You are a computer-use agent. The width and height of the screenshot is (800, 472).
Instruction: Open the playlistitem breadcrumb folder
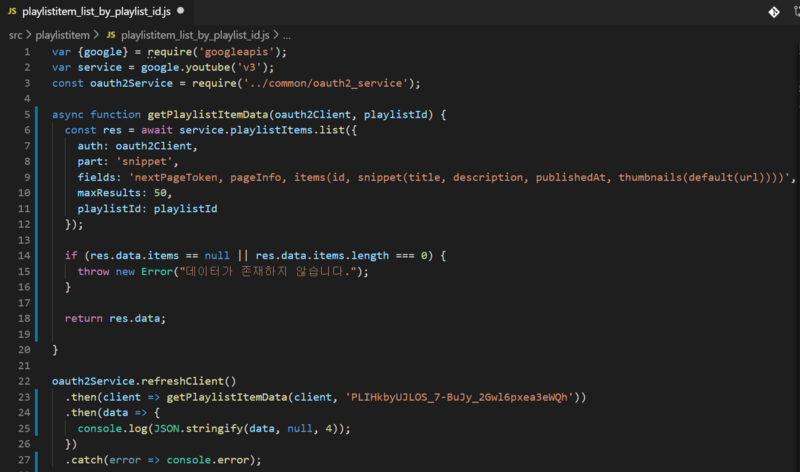pyautogui.click(x=62, y=35)
